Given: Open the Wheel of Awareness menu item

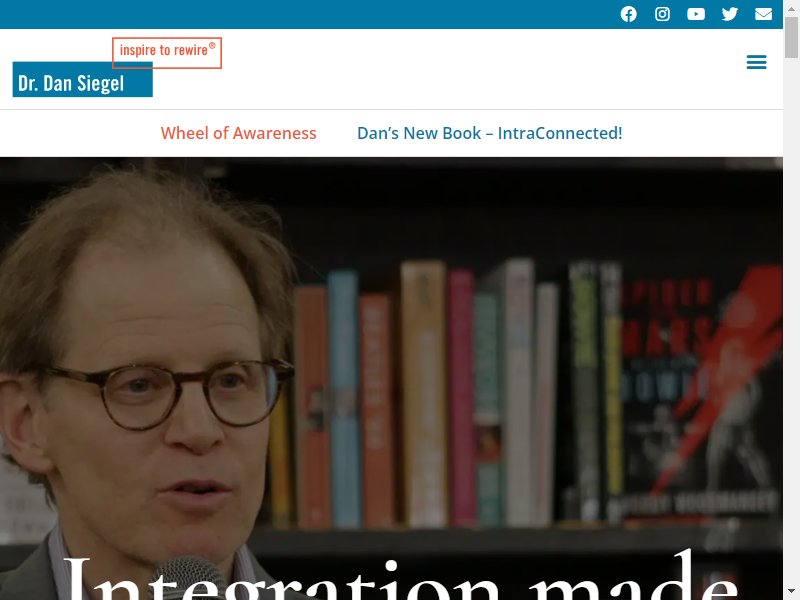Looking at the screenshot, I should 238,133.
